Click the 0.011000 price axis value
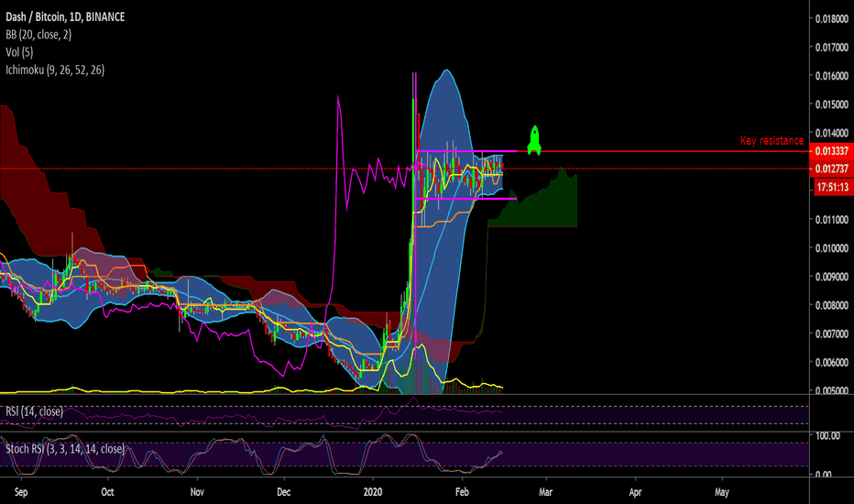The height and width of the screenshot is (504, 854). click(832, 220)
